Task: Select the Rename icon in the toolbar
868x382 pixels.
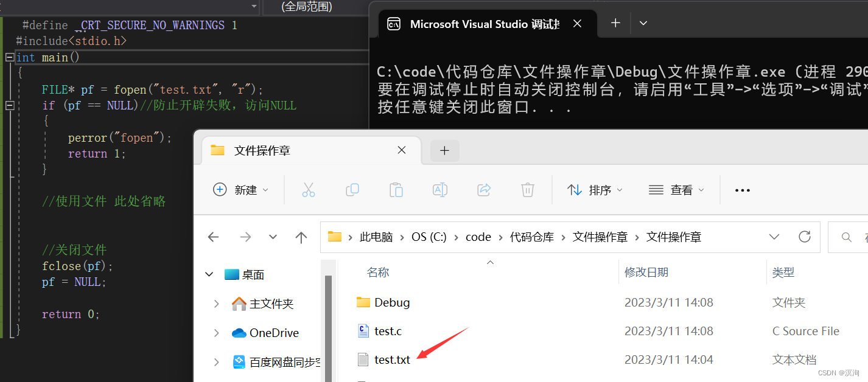Action: [x=440, y=190]
